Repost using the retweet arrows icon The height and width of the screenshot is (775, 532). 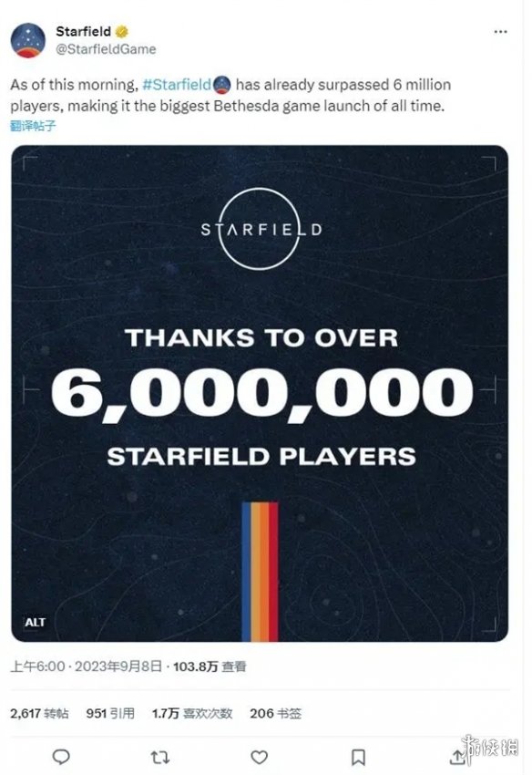click(x=160, y=757)
